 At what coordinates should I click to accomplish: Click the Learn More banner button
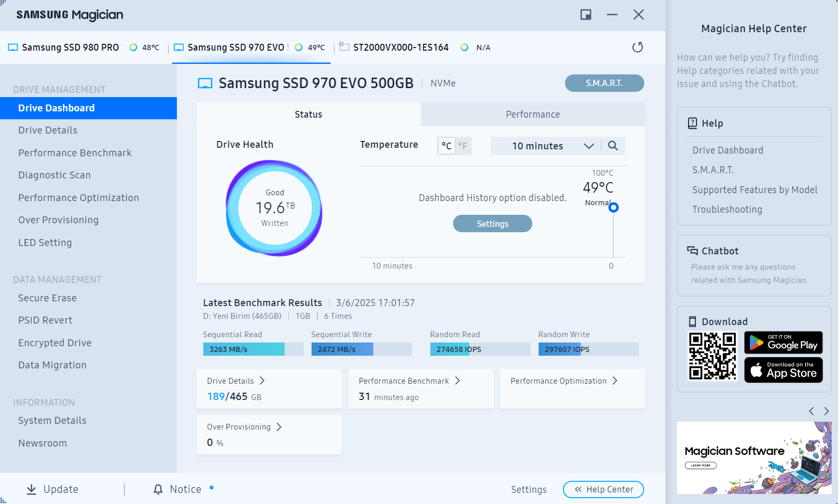(x=701, y=465)
